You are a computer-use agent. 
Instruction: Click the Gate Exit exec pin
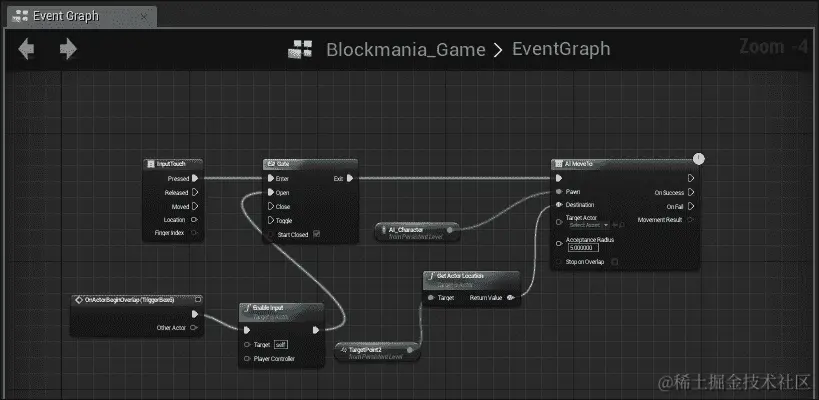click(x=349, y=179)
